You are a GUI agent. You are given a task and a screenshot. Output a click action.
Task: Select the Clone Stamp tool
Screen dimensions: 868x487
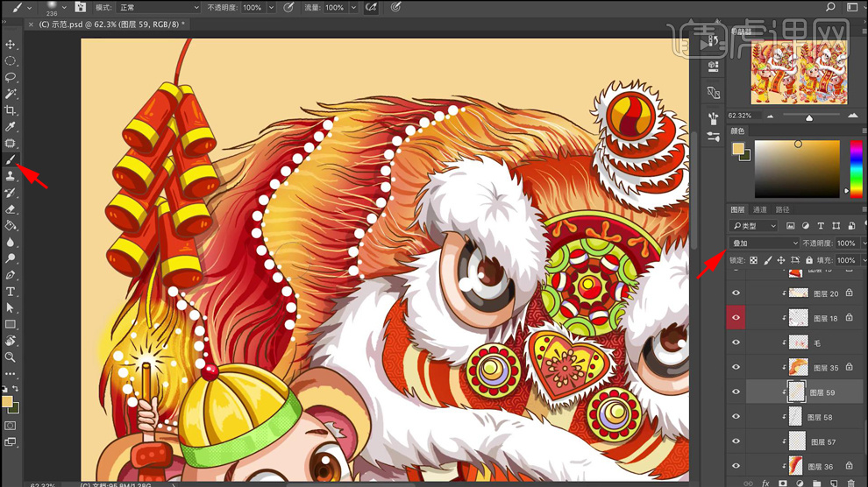point(10,176)
